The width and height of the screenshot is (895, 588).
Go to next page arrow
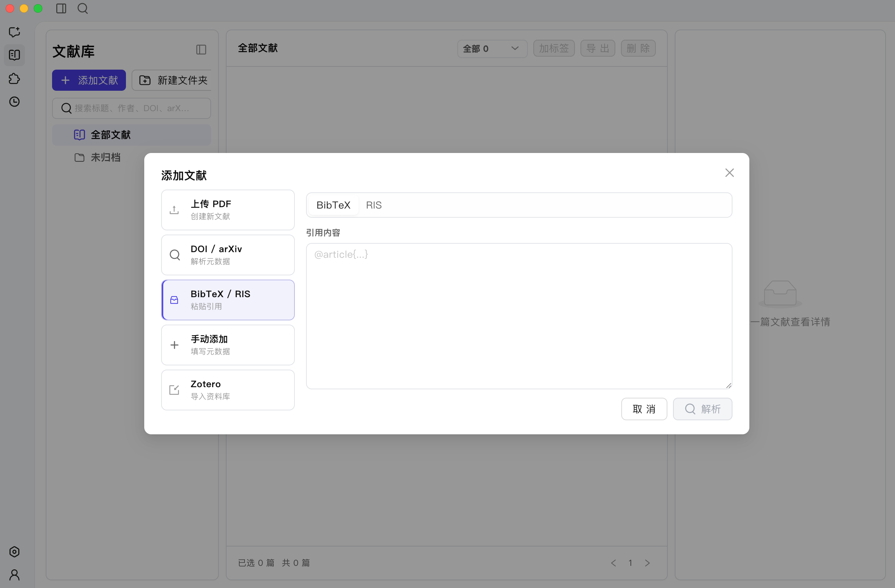(647, 563)
